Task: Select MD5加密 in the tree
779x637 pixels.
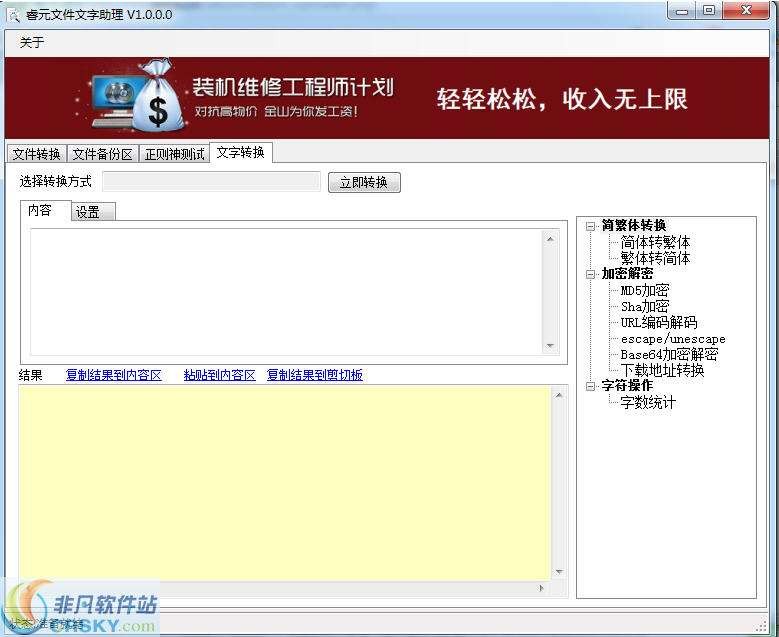Action: (x=645, y=290)
